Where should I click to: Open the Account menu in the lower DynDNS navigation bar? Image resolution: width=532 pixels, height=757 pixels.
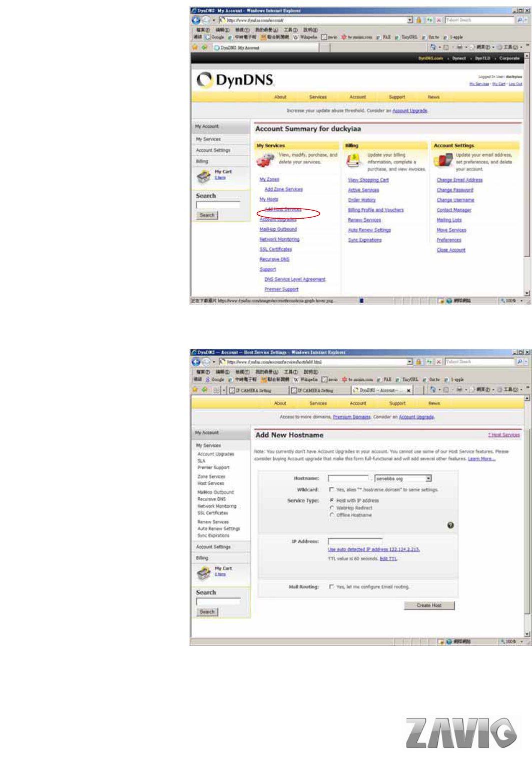click(358, 403)
